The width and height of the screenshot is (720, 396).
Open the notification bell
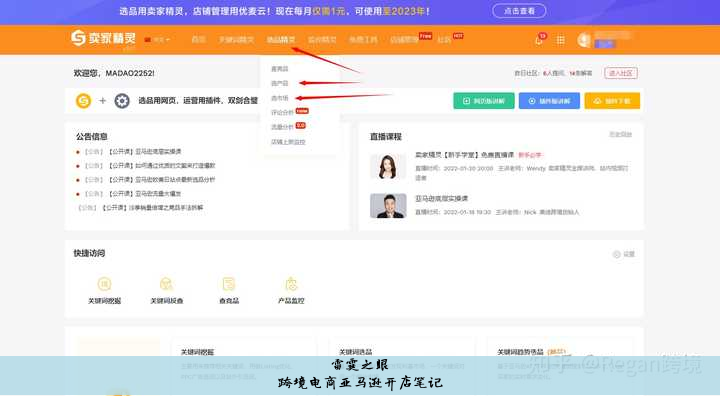pos(539,40)
